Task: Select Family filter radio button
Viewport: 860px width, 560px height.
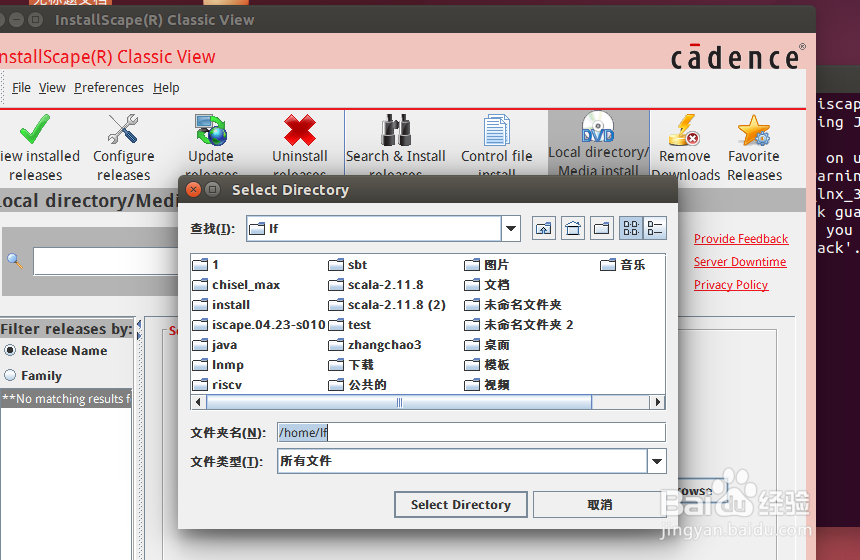Action: click(10, 376)
